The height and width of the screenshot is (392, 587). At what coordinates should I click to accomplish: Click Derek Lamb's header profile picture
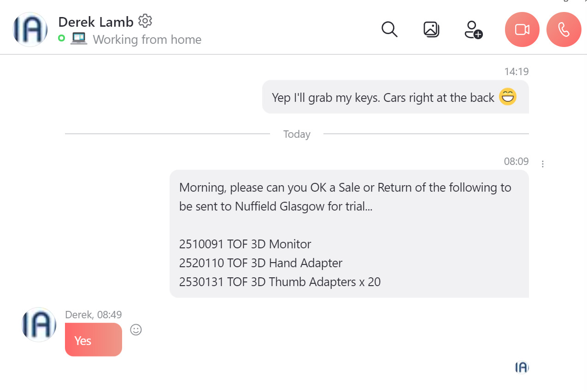coord(30,29)
